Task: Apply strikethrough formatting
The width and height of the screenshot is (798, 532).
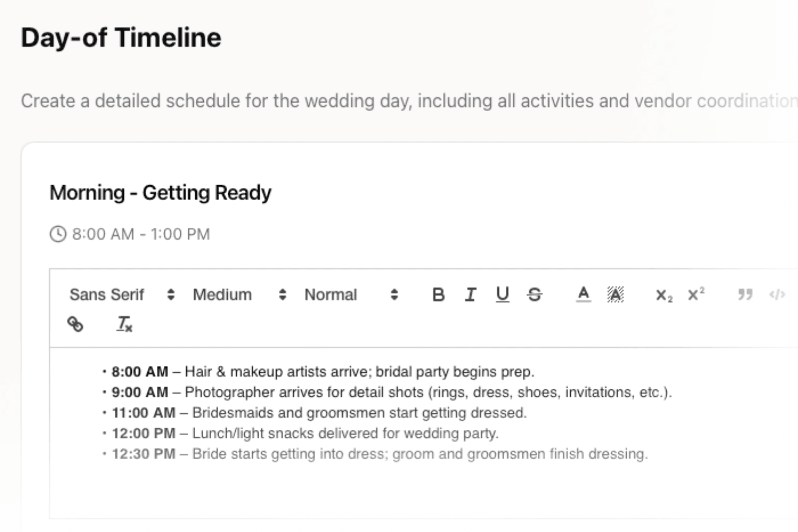Action: click(x=535, y=295)
